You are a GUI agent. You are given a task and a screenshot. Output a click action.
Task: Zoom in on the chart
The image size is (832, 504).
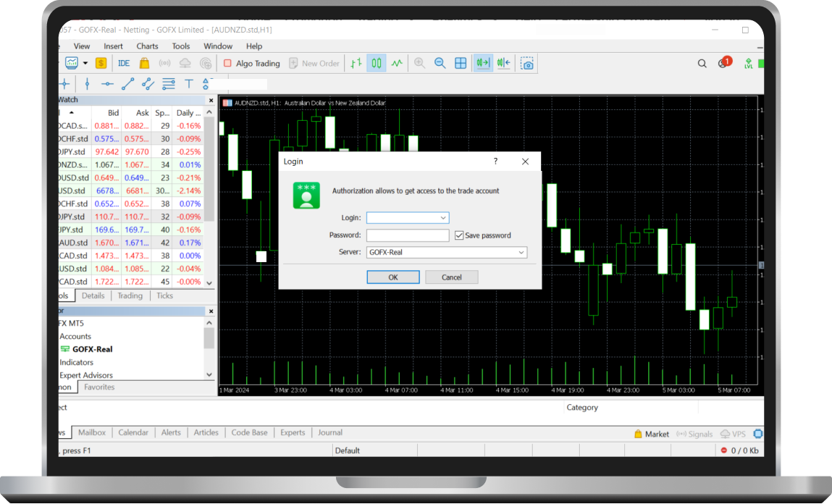pos(419,63)
